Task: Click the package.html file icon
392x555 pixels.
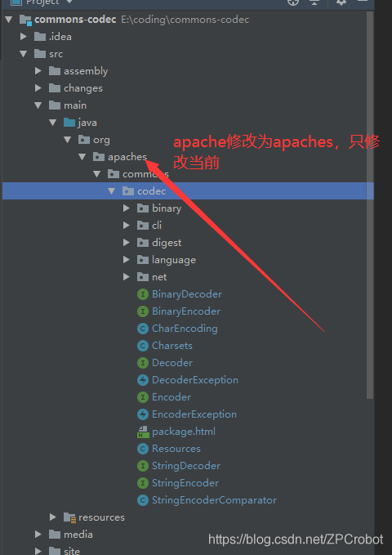Action: [143, 432]
